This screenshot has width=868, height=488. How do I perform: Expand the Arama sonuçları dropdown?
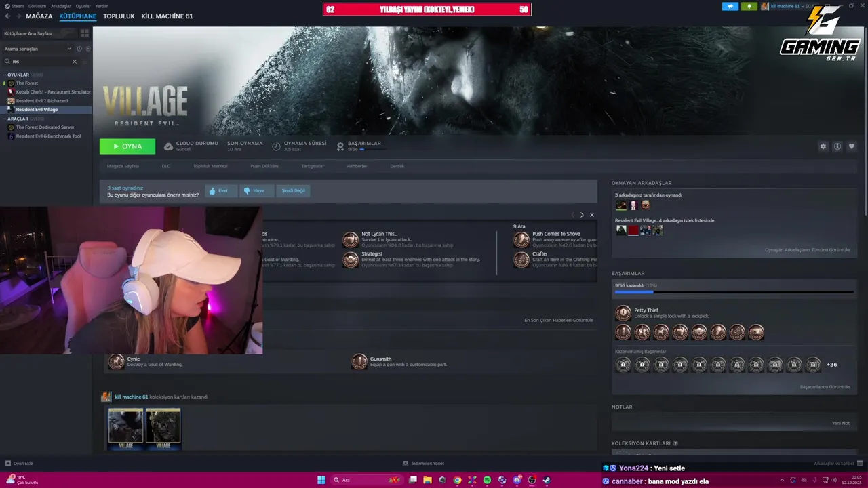click(x=37, y=49)
